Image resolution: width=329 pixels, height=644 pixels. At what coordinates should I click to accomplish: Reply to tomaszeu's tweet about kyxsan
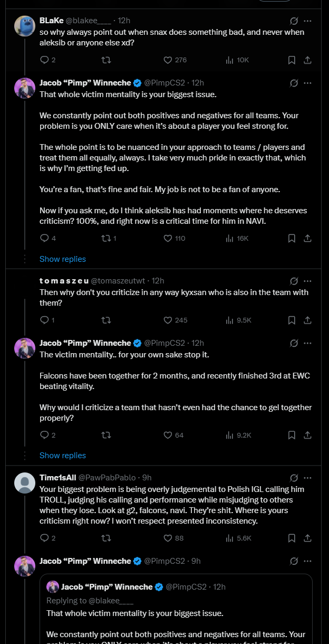pos(44,320)
